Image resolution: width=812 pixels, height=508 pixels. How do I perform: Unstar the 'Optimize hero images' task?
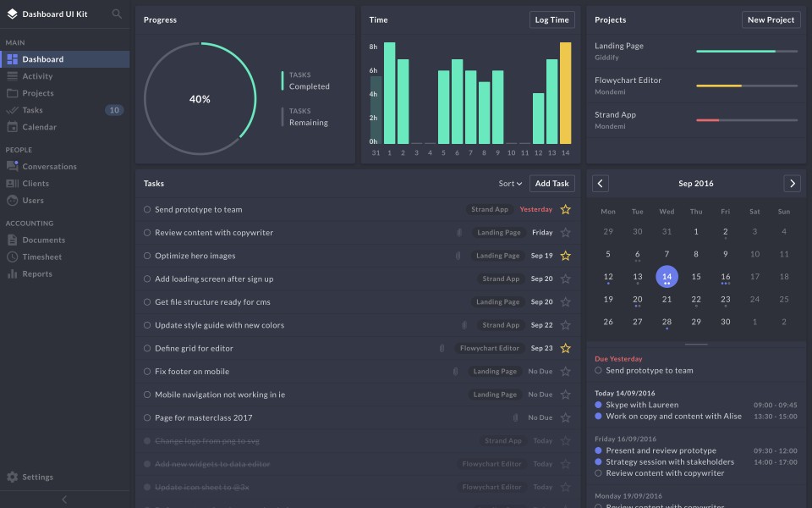click(566, 256)
